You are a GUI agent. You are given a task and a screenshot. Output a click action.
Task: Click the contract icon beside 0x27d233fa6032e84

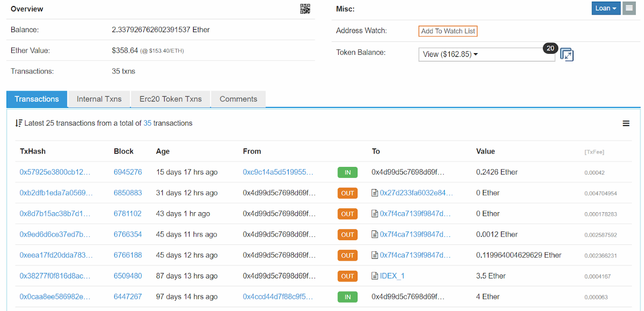click(375, 193)
